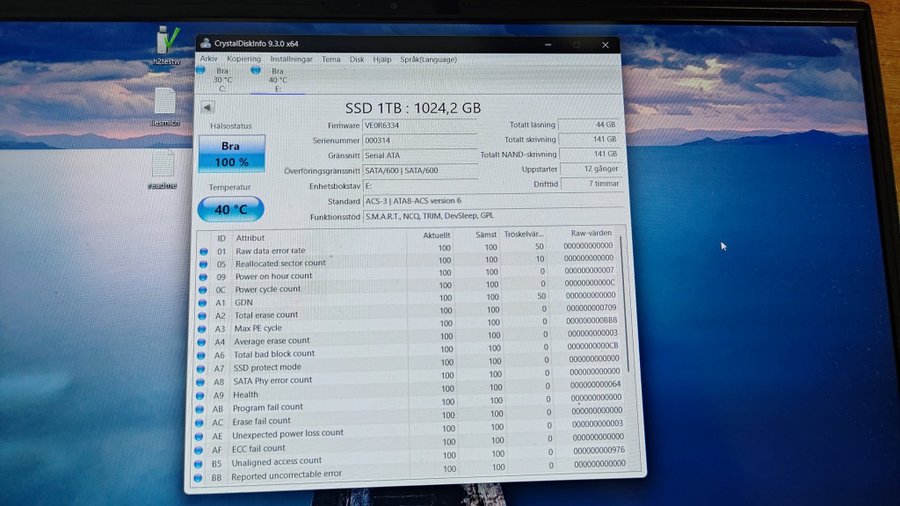This screenshot has height=506, width=900.
Task: Click the blue status dot for Reported uncorrectable error
Action: (198, 478)
